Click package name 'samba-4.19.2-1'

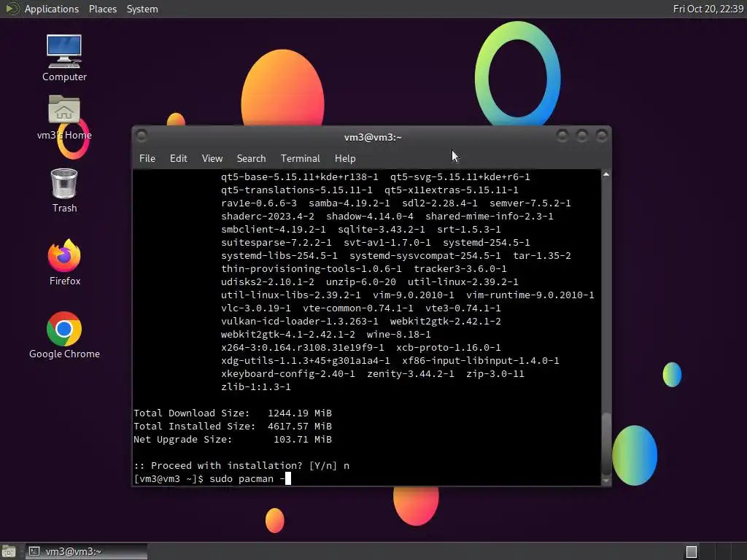[349, 203]
